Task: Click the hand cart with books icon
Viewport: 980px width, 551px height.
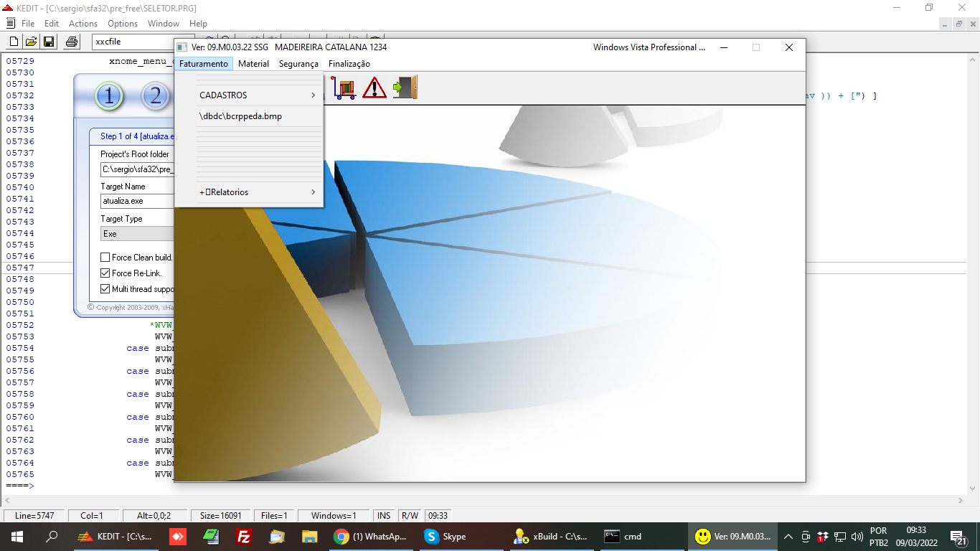Action: 344,88
